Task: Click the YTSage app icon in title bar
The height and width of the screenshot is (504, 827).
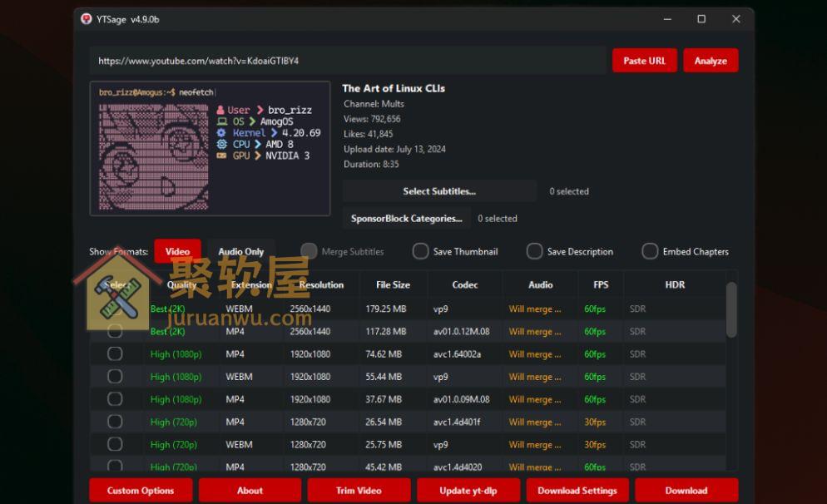Action: coord(87,19)
